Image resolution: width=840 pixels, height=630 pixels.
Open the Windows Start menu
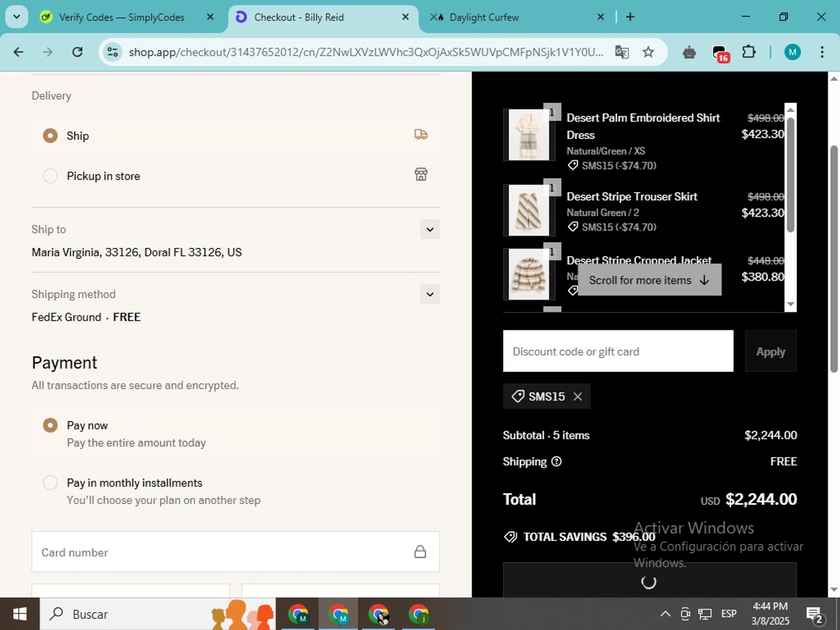20,614
